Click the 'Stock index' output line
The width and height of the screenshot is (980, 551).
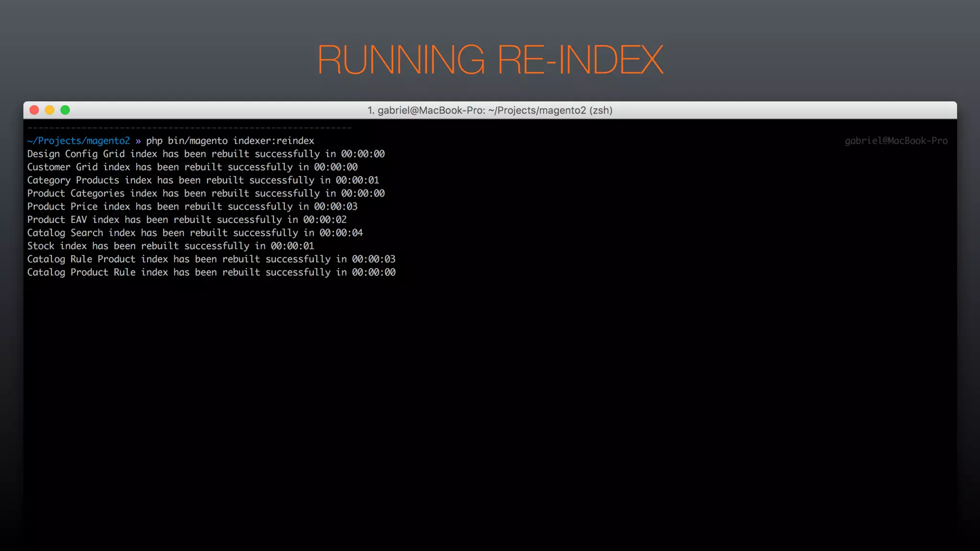coord(170,246)
